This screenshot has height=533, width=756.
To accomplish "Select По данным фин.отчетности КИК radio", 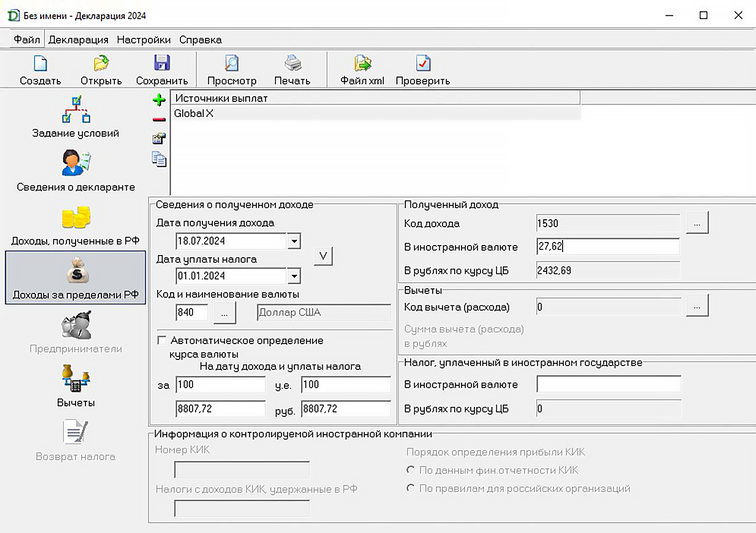I will point(410,470).
